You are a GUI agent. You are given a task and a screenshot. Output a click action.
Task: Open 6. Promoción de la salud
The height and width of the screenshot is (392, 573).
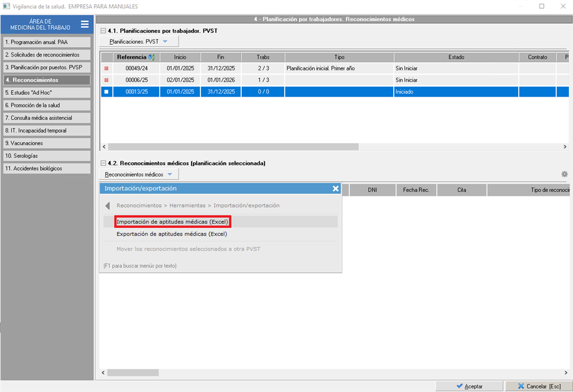click(x=47, y=105)
